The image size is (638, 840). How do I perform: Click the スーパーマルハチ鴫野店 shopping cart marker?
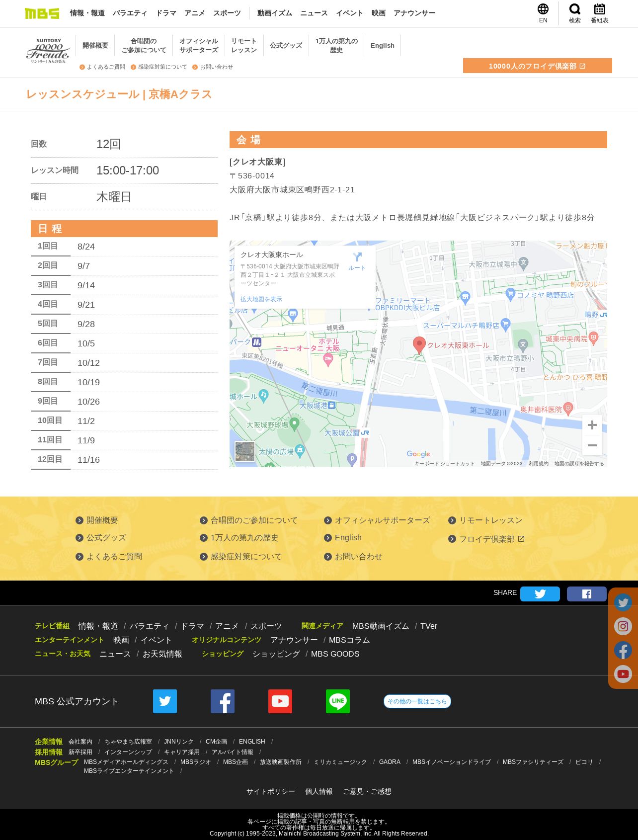point(506,325)
